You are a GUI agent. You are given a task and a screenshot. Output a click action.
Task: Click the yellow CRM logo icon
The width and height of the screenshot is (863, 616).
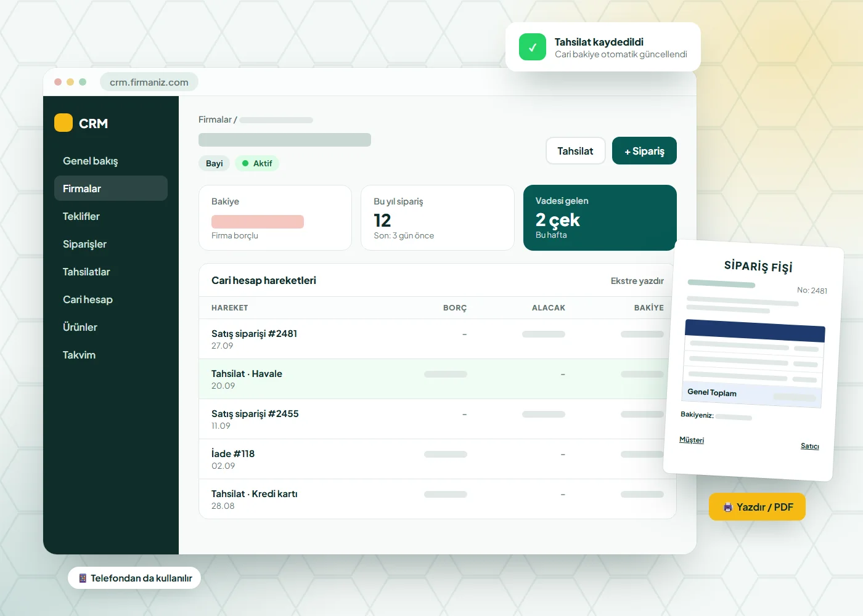tap(63, 123)
